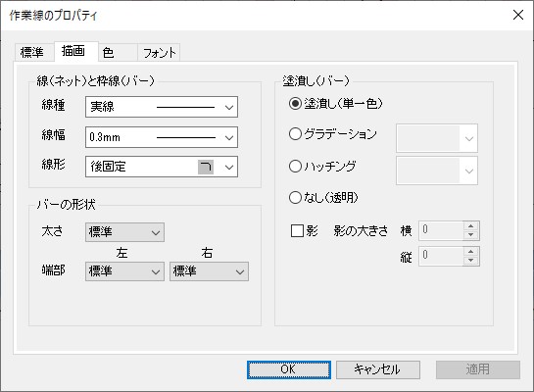Viewport: 534px width, 392px height.
Task: Increase the 横 shadow size value
Action: pyautogui.click(x=471, y=226)
